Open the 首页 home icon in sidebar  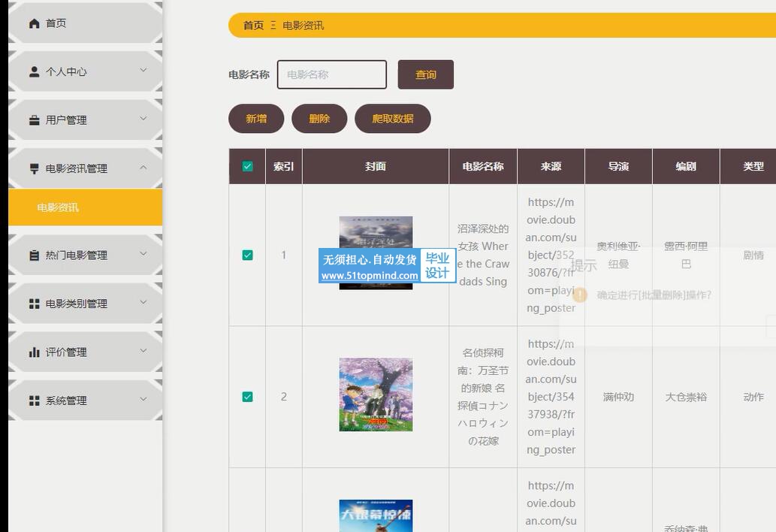[x=34, y=23]
